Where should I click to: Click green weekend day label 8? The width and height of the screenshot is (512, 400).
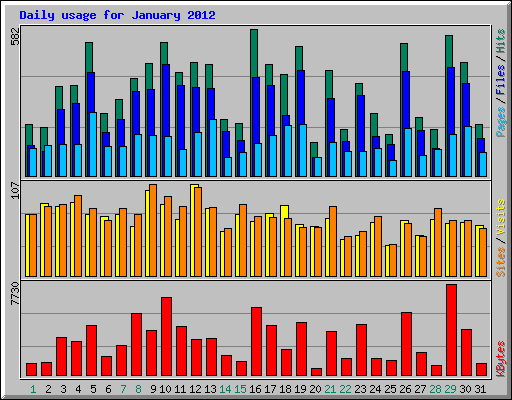[138, 389]
